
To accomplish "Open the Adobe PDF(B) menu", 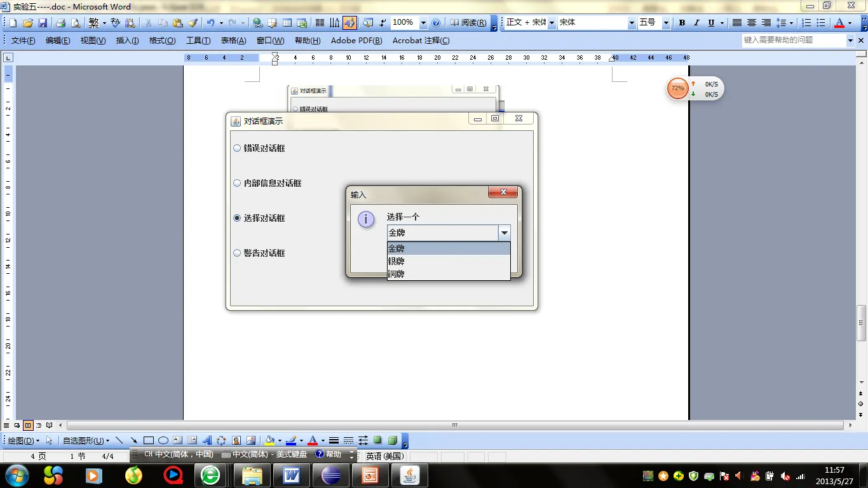I will coord(356,40).
